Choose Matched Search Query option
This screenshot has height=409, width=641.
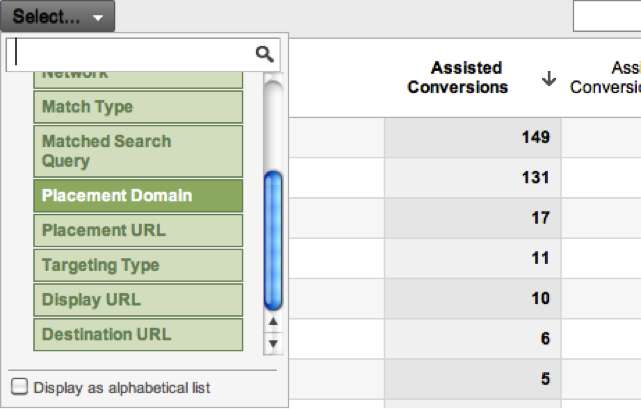[x=138, y=151]
